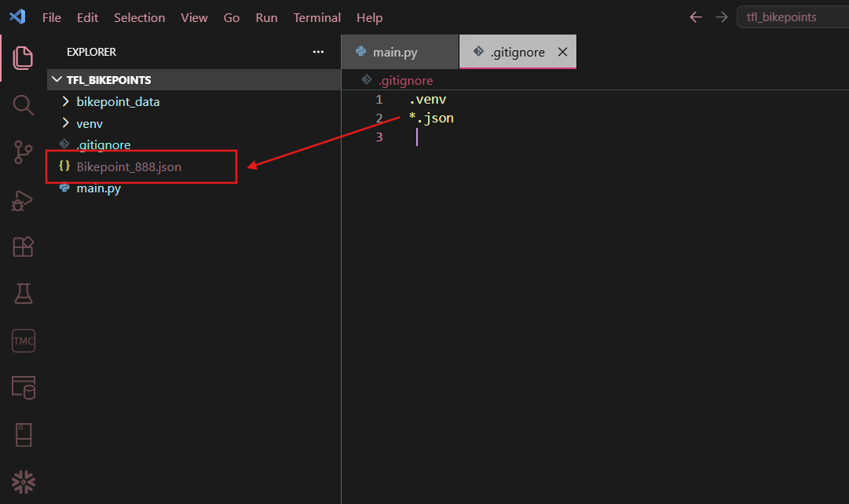This screenshot has height=504, width=849.
Task: Open the Run and Debug view icon
Action: coord(23,200)
